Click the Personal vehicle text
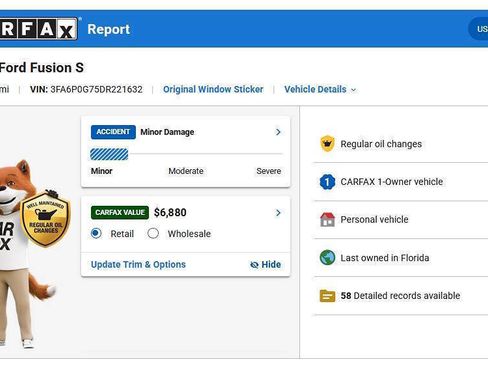This screenshot has width=488, height=366. [374, 220]
